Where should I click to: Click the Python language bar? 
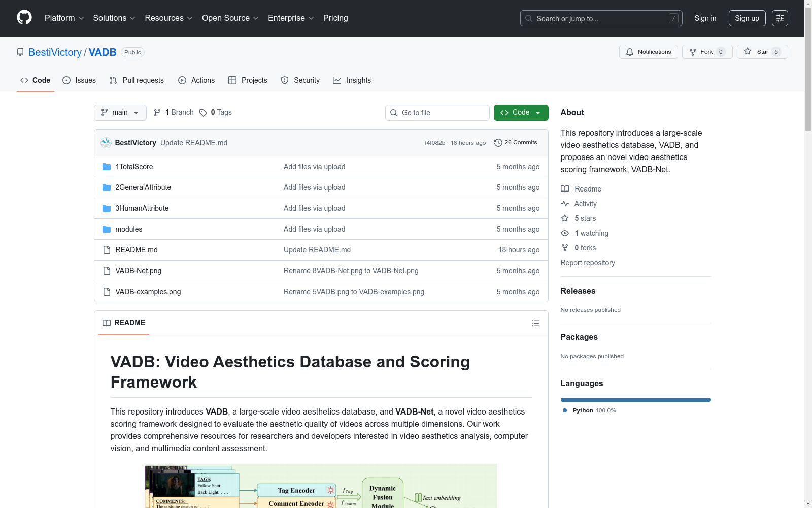[635, 400]
